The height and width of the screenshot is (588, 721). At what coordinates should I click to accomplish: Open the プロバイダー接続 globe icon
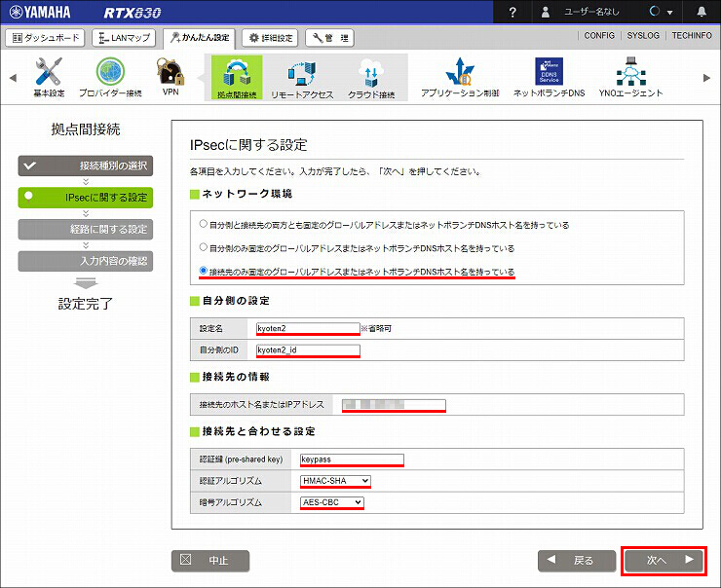[110, 77]
